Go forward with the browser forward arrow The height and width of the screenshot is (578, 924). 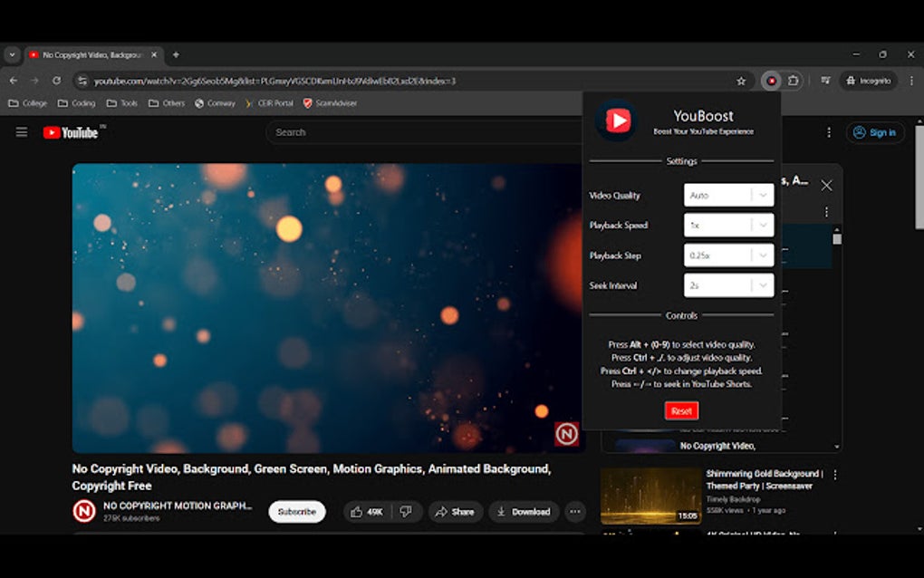[x=34, y=81]
